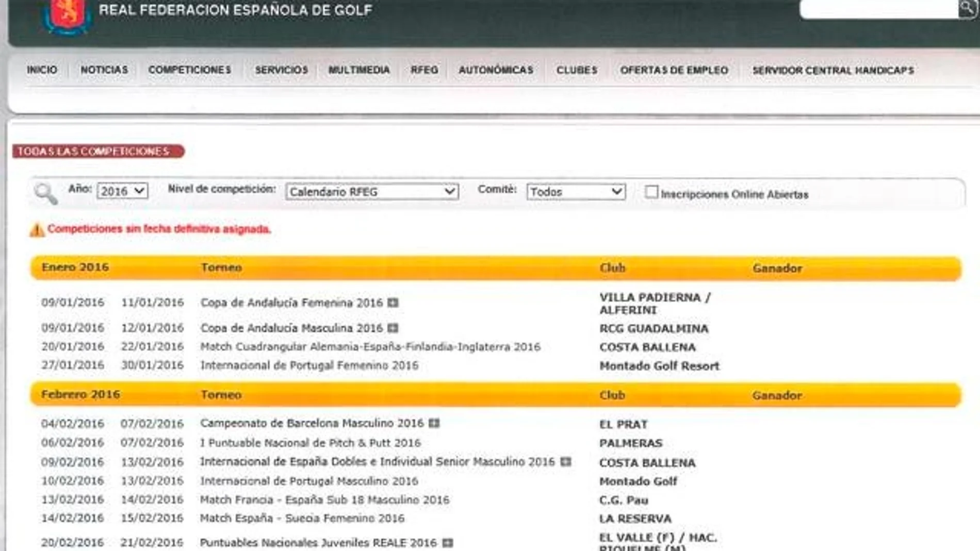Image resolution: width=980 pixels, height=551 pixels.
Task: Click club name VILLA PADIERNA / ALFERINI
Action: pos(655,304)
